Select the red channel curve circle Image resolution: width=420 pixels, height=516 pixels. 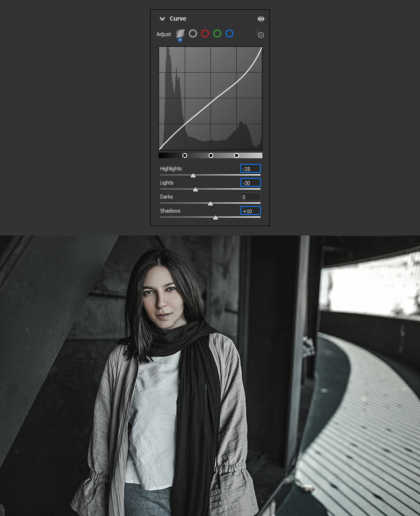tap(205, 34)
